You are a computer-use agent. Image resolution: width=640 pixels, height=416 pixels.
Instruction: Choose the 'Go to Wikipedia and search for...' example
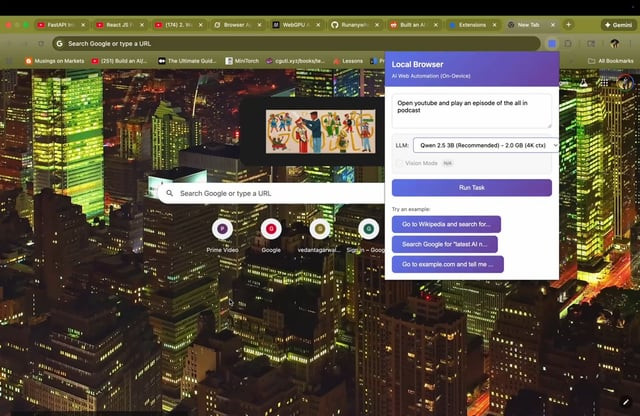446,224
